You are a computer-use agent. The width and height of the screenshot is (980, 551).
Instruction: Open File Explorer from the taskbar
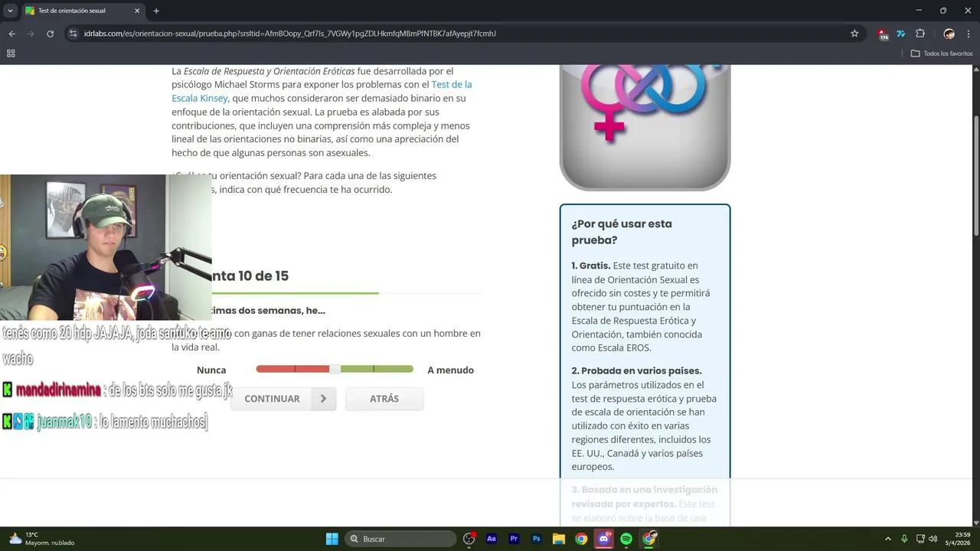(x=559, y=539)
